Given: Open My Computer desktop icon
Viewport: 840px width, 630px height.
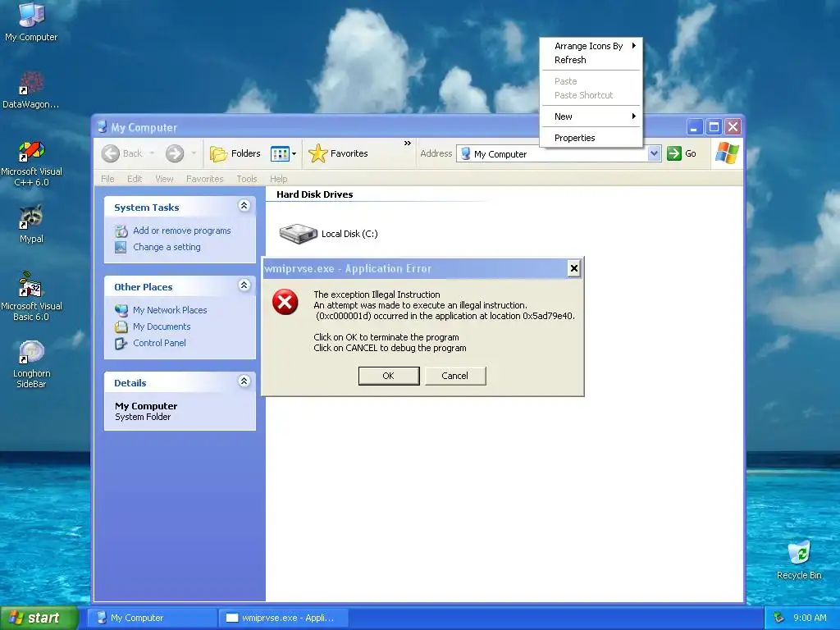Looking at the screenshot, I should click(32, 21).
